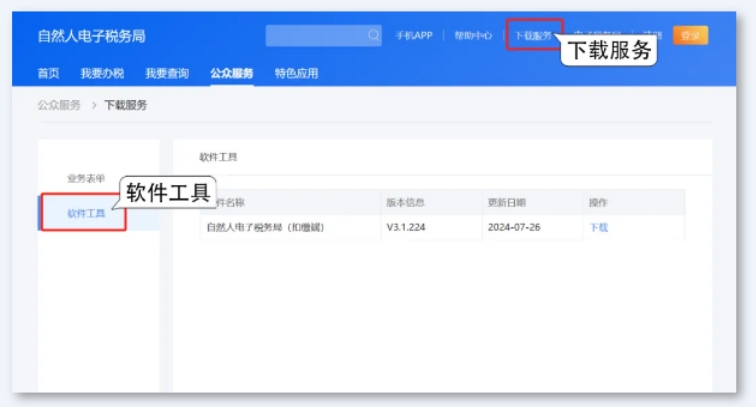
Task: Open 帮助中心 in the top bar
Action: pos(473,35)
